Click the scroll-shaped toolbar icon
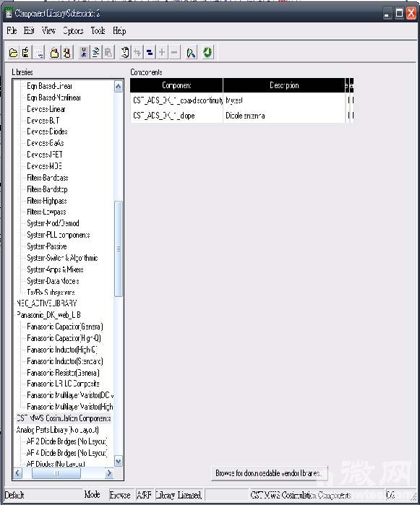Viewport: 420px width, 505px height. click(125, 52)
